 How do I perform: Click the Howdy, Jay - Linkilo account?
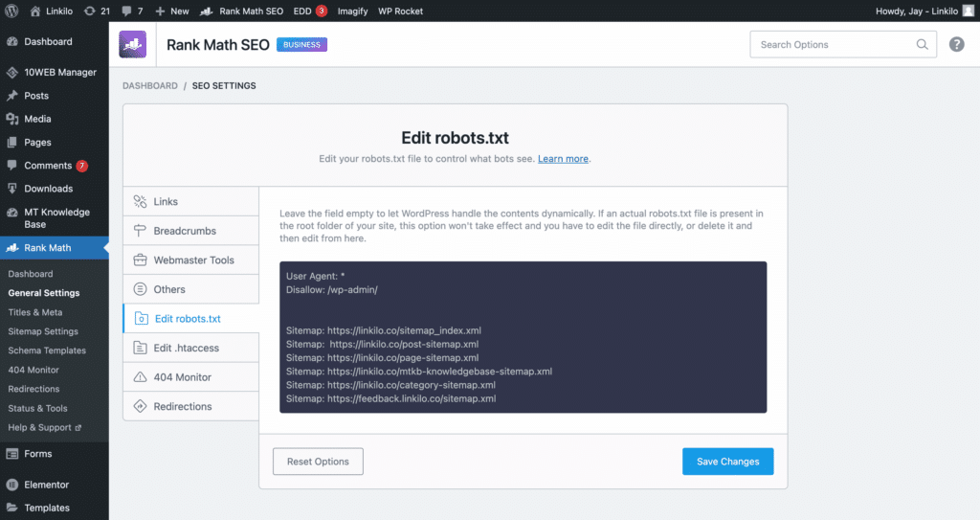point(916,11)
